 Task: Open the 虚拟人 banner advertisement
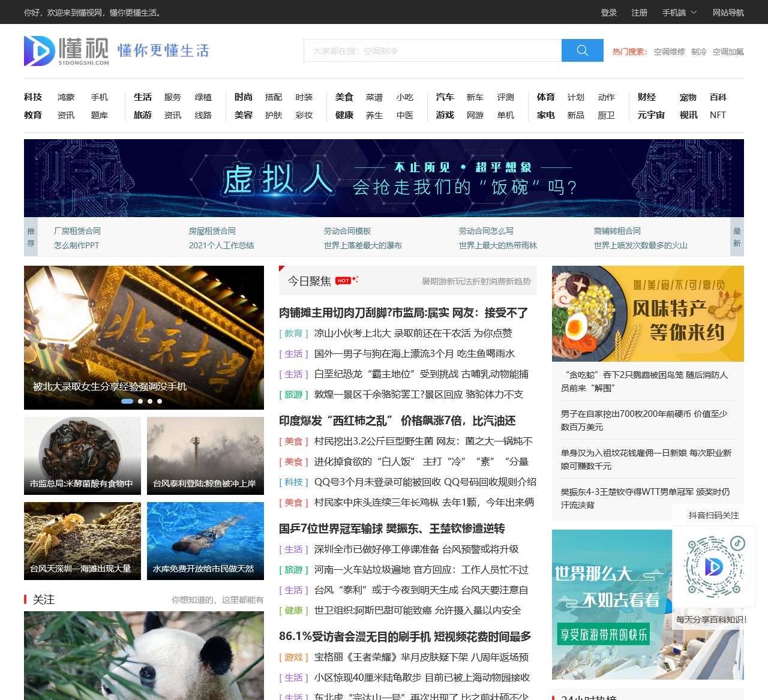[x=384, y=178]
